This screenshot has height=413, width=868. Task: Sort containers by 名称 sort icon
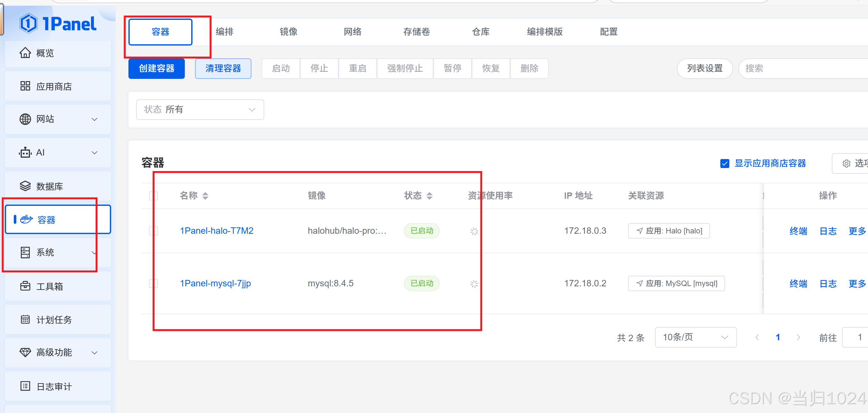click(x=205, y=196)
